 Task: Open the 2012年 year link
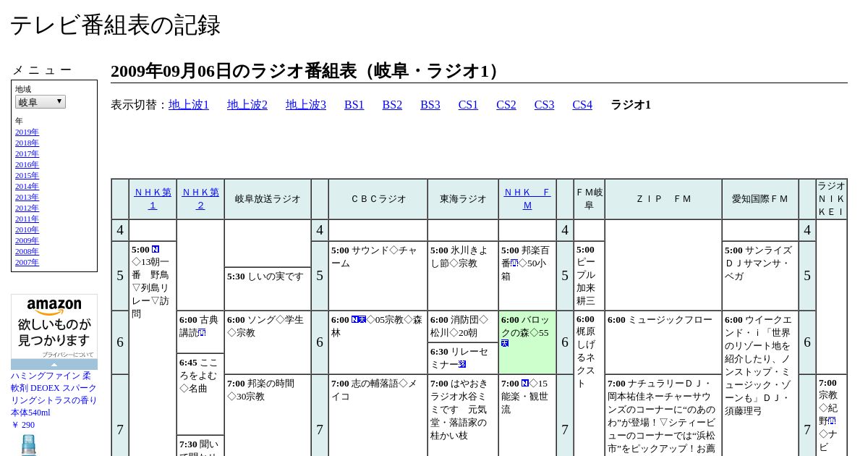click(x=27, y=208)
